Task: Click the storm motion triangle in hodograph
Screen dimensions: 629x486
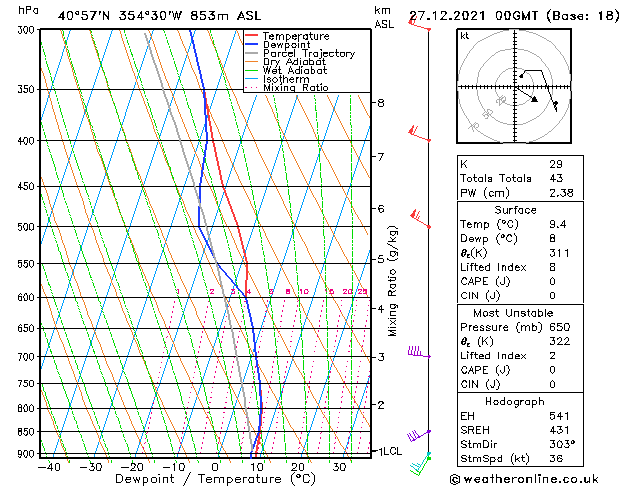Action: 534,99
